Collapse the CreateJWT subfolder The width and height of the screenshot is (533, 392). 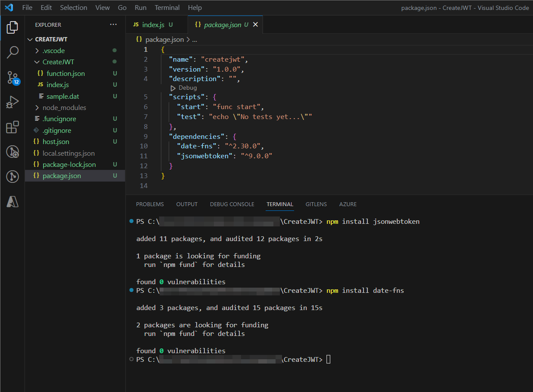point(37,62)
